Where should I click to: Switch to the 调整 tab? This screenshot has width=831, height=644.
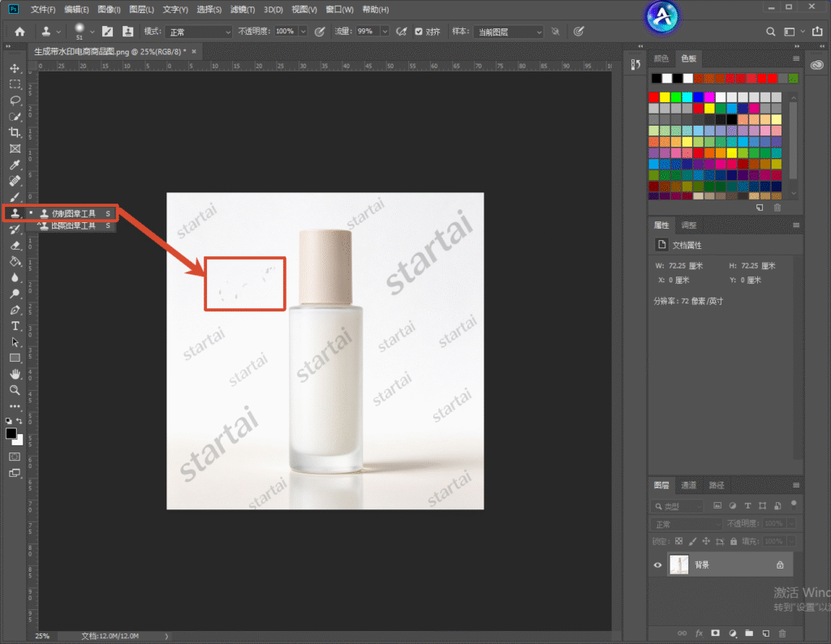(x=688, y=225)
